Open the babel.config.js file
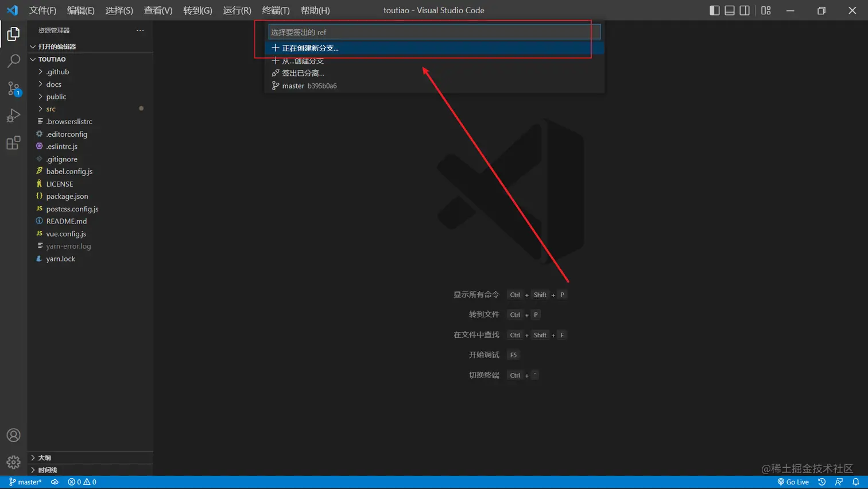Image resolution: width=868 pixels, height=489 pixels. pos(90,171)
